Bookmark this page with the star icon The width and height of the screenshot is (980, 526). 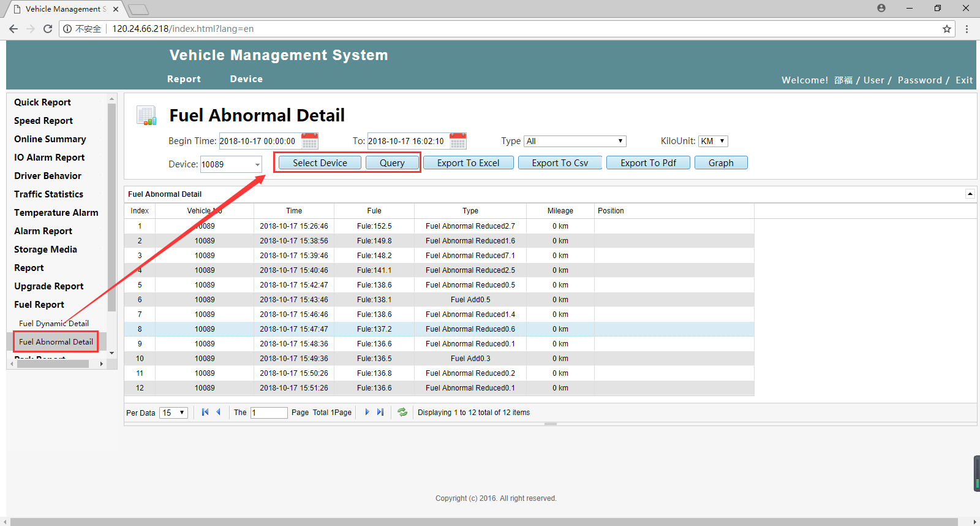point(947,29)
